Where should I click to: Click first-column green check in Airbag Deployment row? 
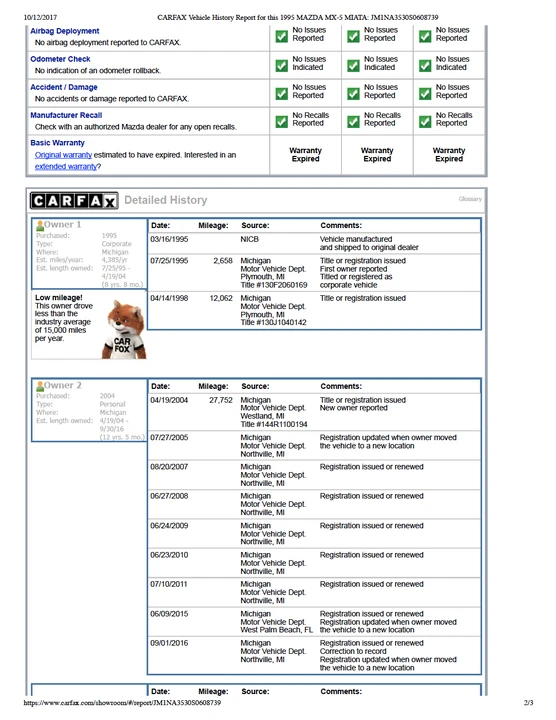281,36
